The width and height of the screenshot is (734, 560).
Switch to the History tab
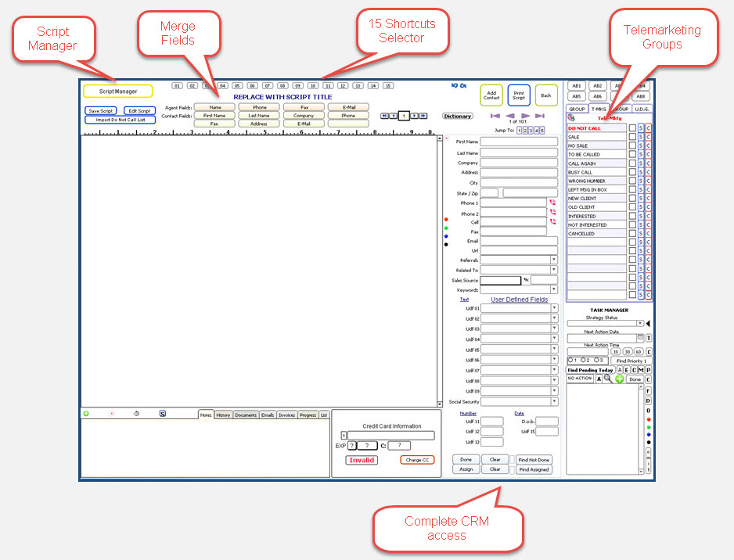coord(223,415)
